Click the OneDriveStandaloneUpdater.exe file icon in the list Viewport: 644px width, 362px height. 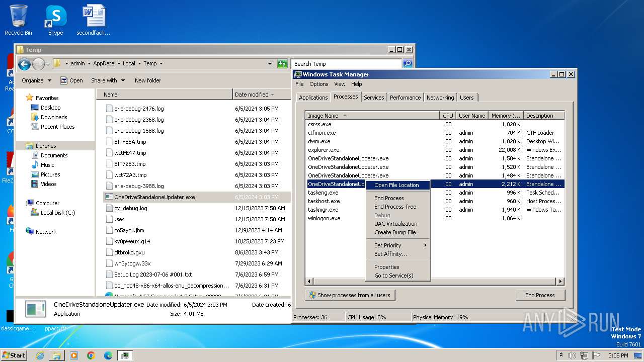click(x=109, y=197)
